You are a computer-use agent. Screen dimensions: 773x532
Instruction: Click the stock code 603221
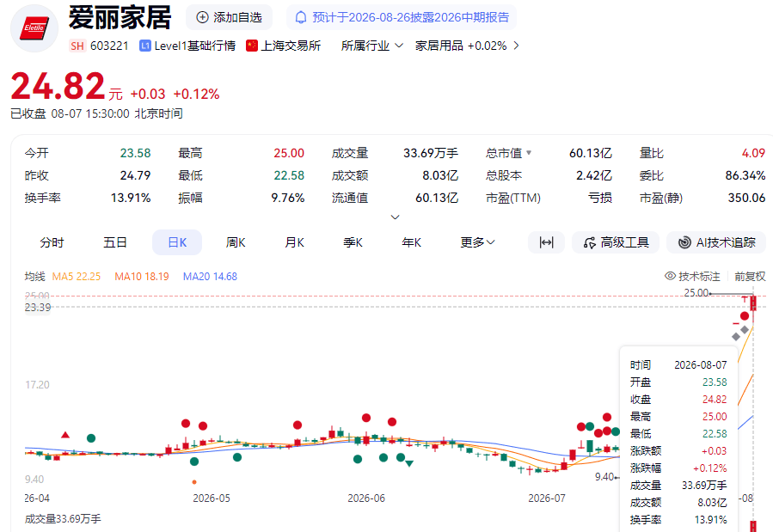point(109,46)
